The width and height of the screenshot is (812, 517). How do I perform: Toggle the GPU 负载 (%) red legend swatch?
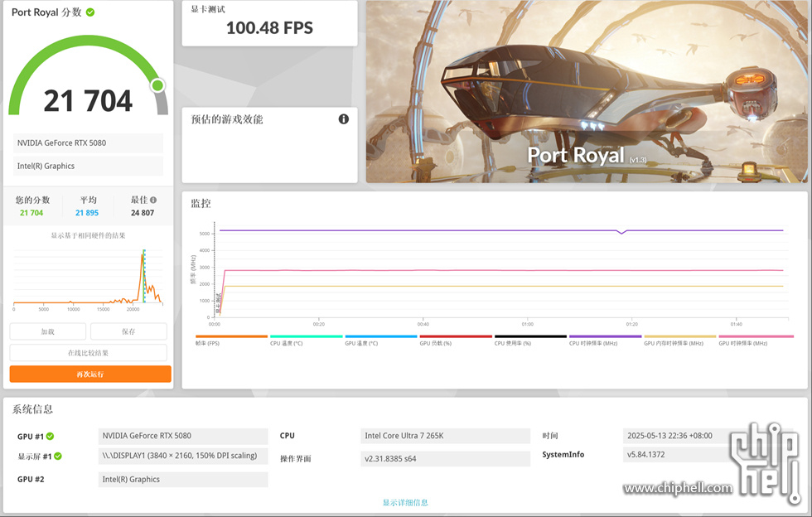(x=456, y=336)
